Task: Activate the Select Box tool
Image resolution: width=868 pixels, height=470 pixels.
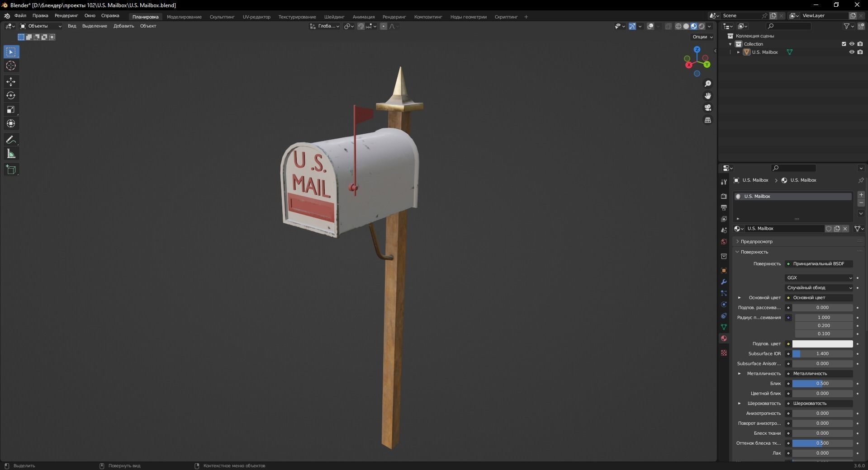Action: click(11, 52)
